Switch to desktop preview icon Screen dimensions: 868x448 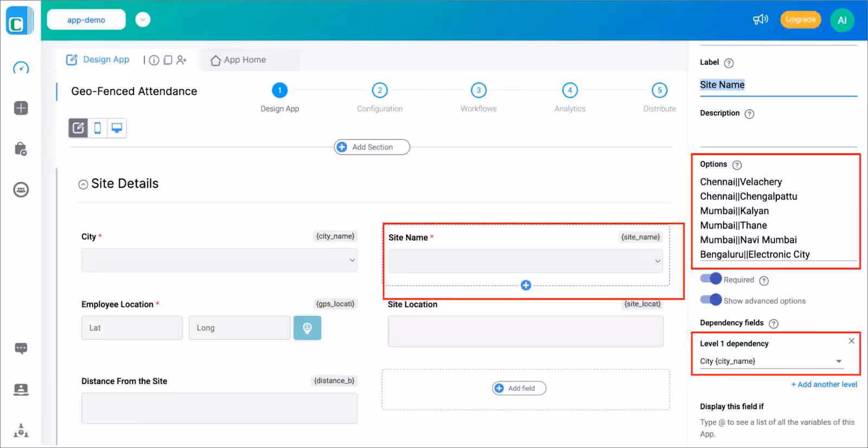[x=117, y=128]
